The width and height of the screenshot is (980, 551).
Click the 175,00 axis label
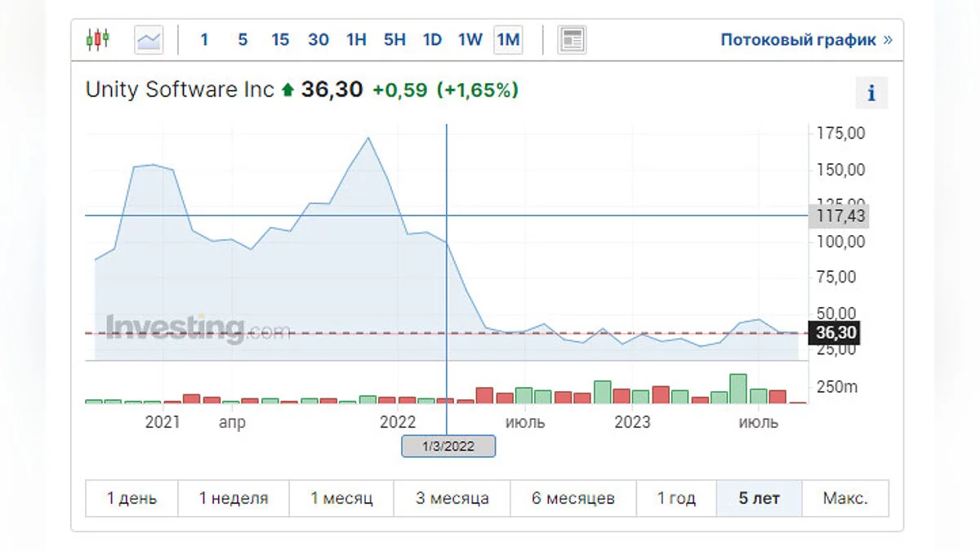[x=840, y=134]
